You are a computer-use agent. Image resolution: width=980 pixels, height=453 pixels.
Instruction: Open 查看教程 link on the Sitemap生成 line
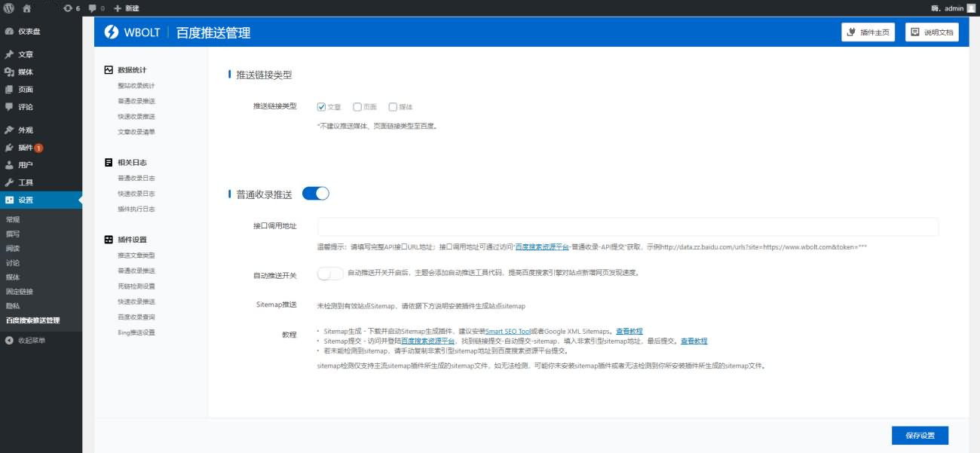click(x=629, y=331)
